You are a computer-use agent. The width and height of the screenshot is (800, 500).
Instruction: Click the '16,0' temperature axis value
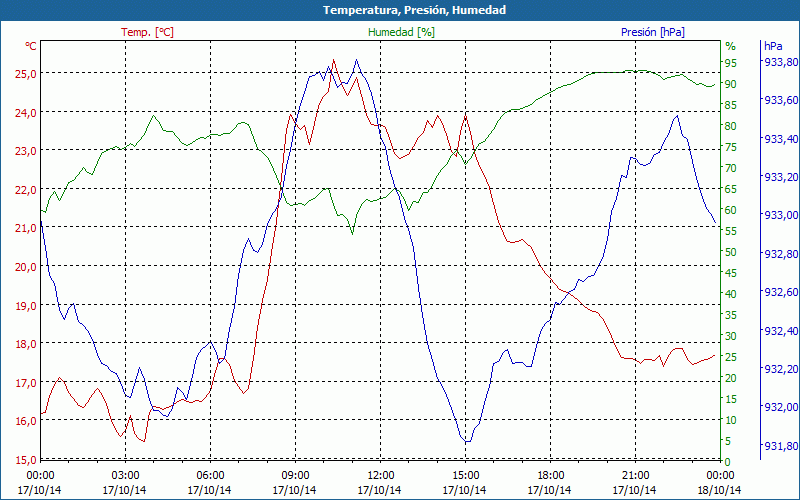tap(26, 421)
